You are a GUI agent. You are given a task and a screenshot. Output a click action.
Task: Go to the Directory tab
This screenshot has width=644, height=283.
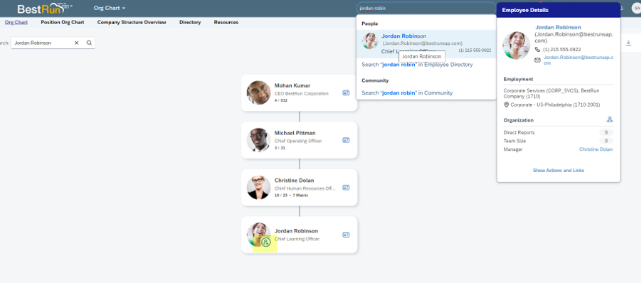(x=190, y=22)
